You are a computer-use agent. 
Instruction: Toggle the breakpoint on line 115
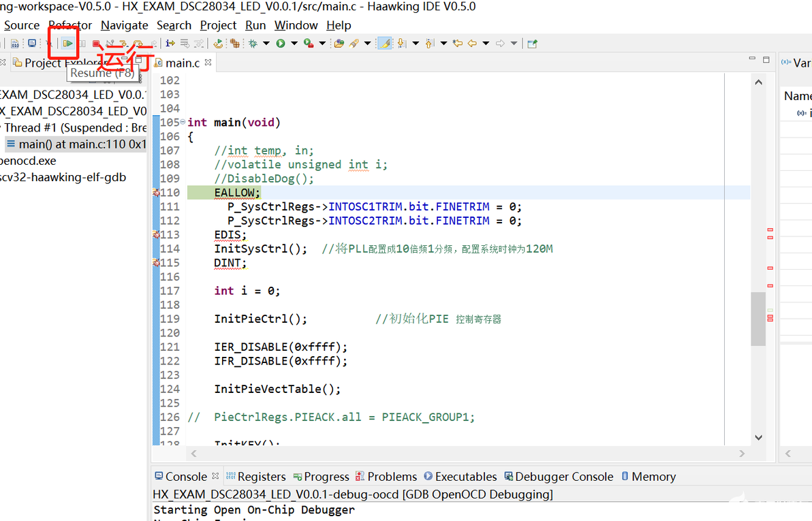tap(156, 263)
